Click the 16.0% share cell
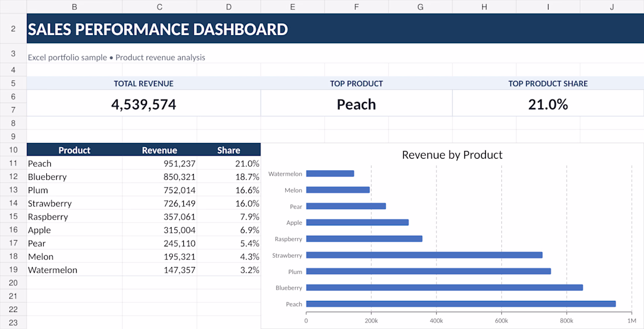Image resolution: width=644 pixels, height=329 pixels. [x=229, y=203]
